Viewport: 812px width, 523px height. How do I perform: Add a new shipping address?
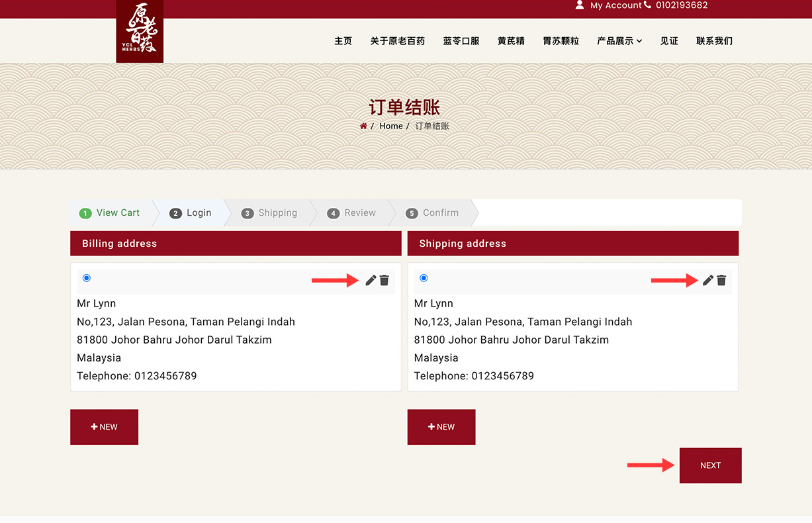[441, 427]
